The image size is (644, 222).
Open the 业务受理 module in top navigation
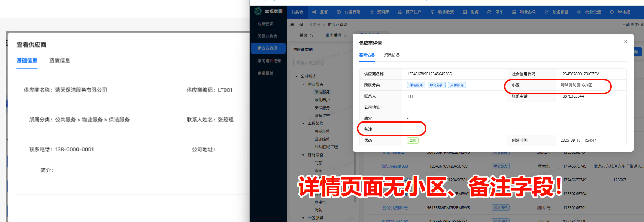tap(348, 12)
